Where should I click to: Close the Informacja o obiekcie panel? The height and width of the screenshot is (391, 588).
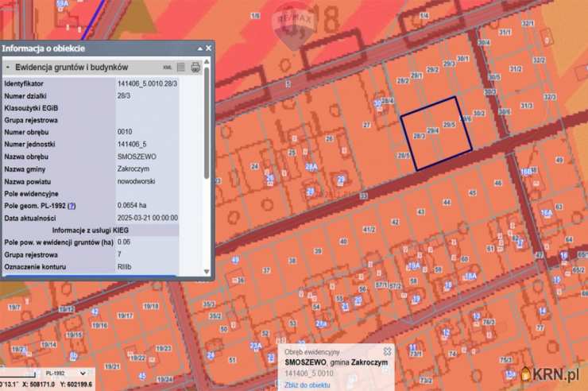(x=208, y=48)
